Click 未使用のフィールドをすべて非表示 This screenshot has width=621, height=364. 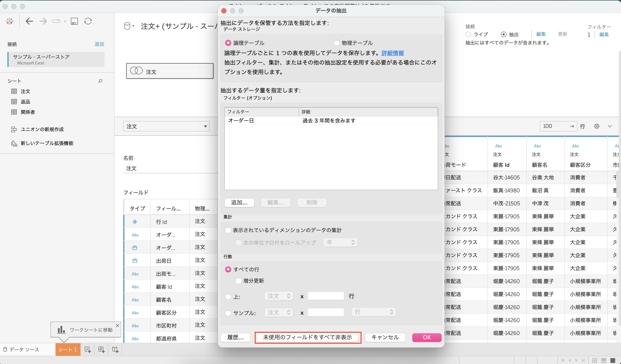(x=308, y=337)
